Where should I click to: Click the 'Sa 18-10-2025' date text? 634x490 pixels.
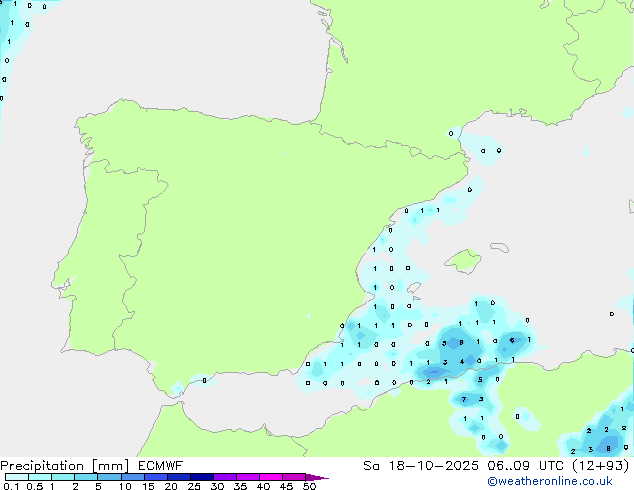[x=421, y=466]
